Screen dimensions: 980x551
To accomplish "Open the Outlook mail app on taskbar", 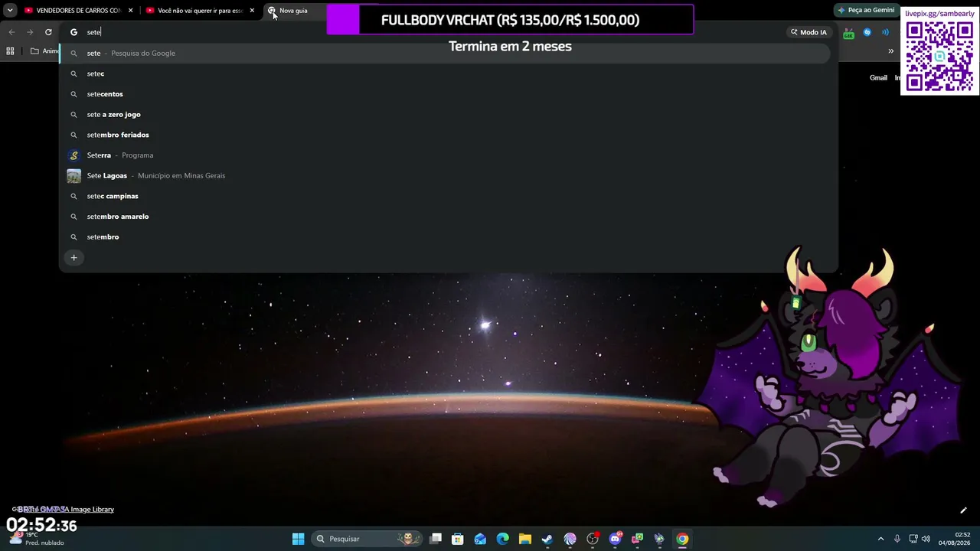I will point(480,539).
